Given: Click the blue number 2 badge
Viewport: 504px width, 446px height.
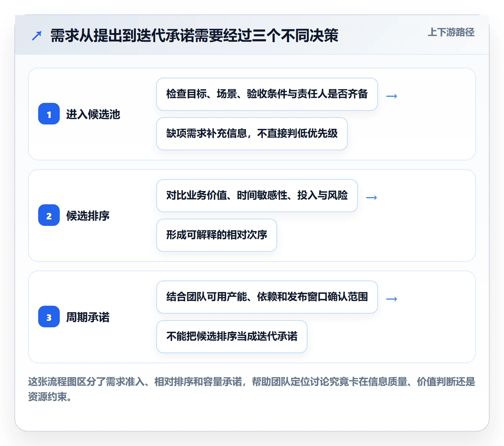Looking at the screenshot, I should pyautogui.click(x=49, y=215).
